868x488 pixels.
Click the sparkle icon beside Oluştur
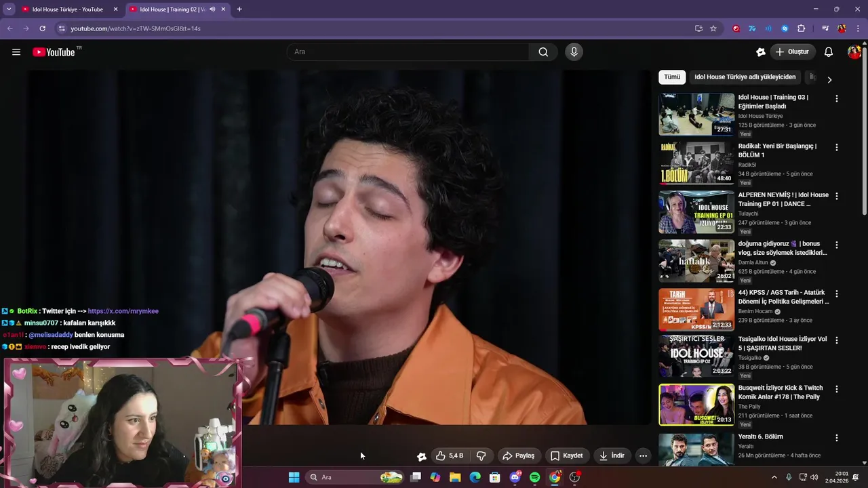pyautogui.click(x=761, y=52)
